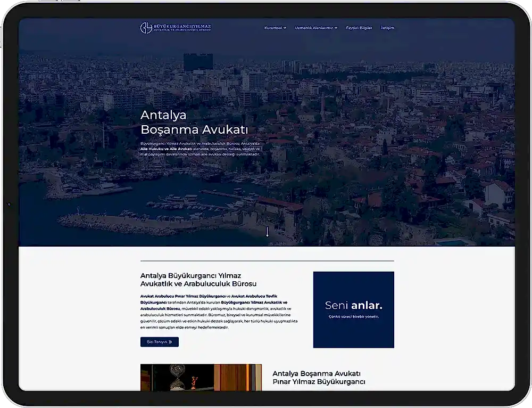Click the Çünkü süreci birebir yönetir tagline
Screen dimensions: 532x408
point(354,316)
